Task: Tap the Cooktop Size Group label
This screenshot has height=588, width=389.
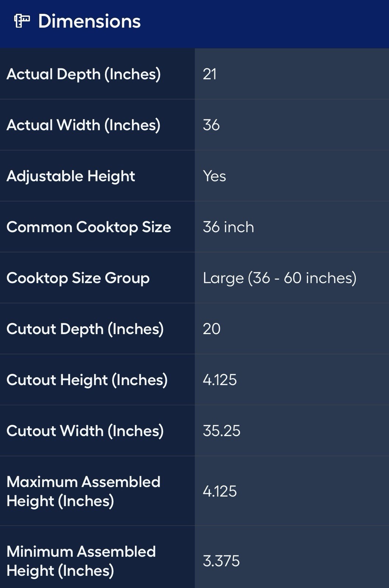Action: [78, 278]
